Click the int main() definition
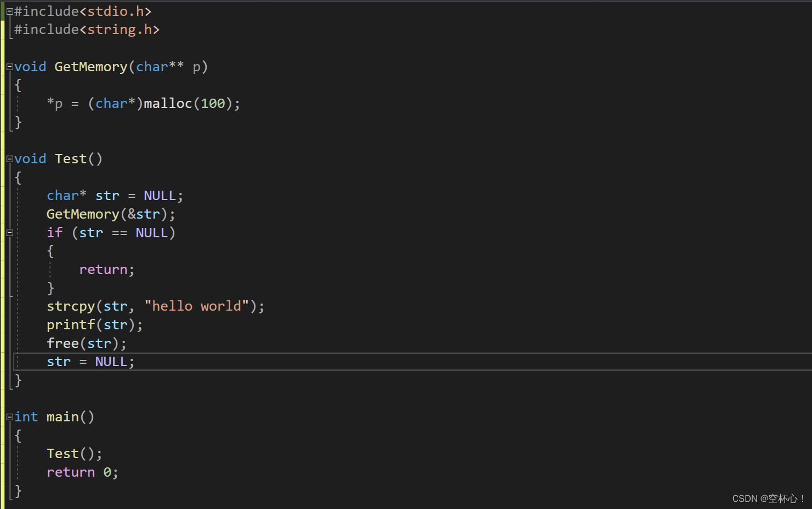This screenshot has height=509, width=812. tap(54, 417)
